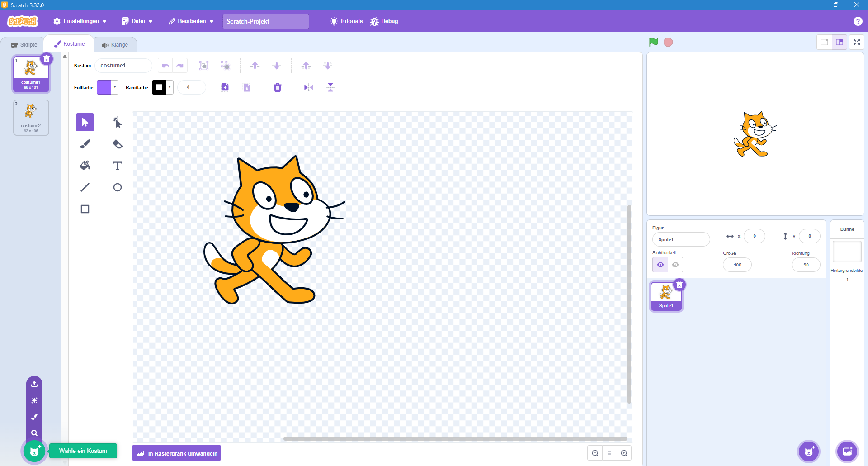Zoom in the canvas
868x466 pixels.
(x=624, y=453)
